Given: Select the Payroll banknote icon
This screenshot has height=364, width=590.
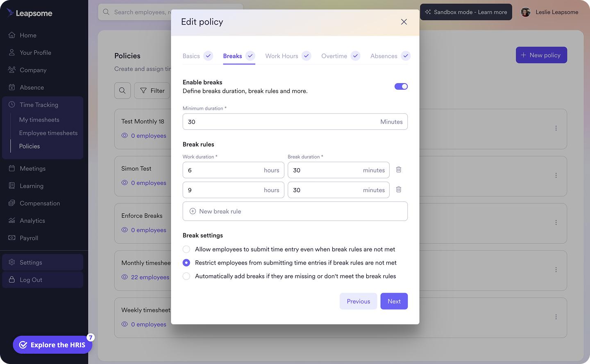Looking at the screenshot, I should click(12, 238).
